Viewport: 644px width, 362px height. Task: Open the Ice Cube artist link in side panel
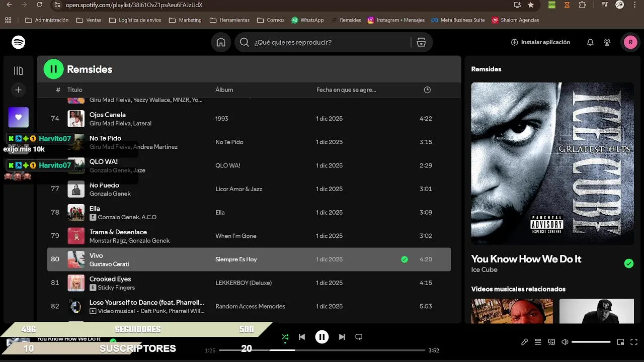(484, 269)
